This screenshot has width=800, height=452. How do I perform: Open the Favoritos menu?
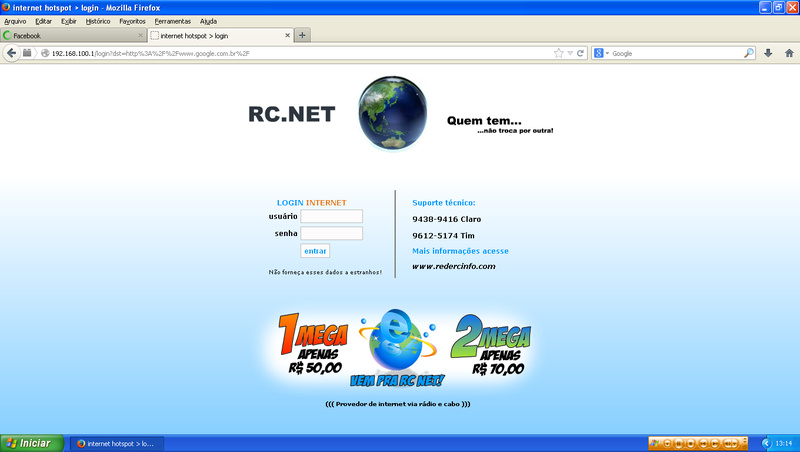click(x=132, y=21)
